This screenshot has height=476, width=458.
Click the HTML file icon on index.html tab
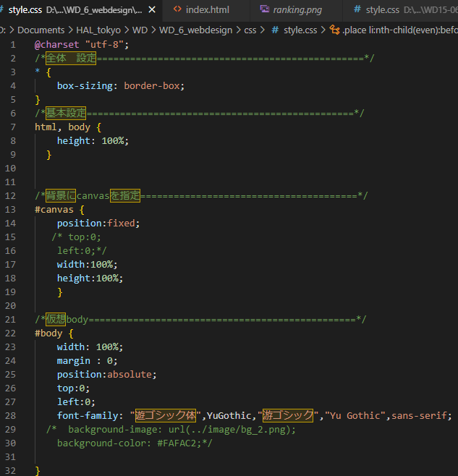pos(177,10)
